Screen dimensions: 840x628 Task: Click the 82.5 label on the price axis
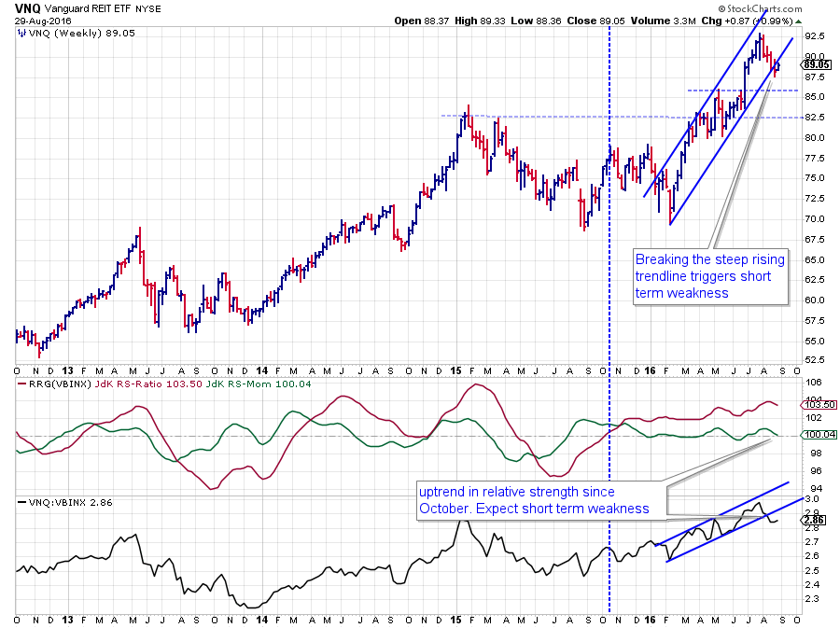pyautogui.click(x=814, y=118)
